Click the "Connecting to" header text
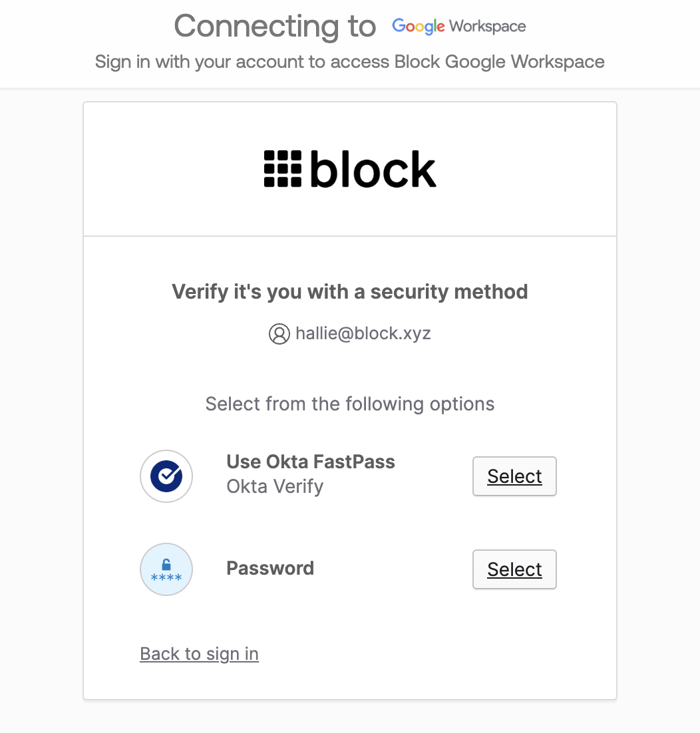This screenshot has height=733, width=700. 275,27
